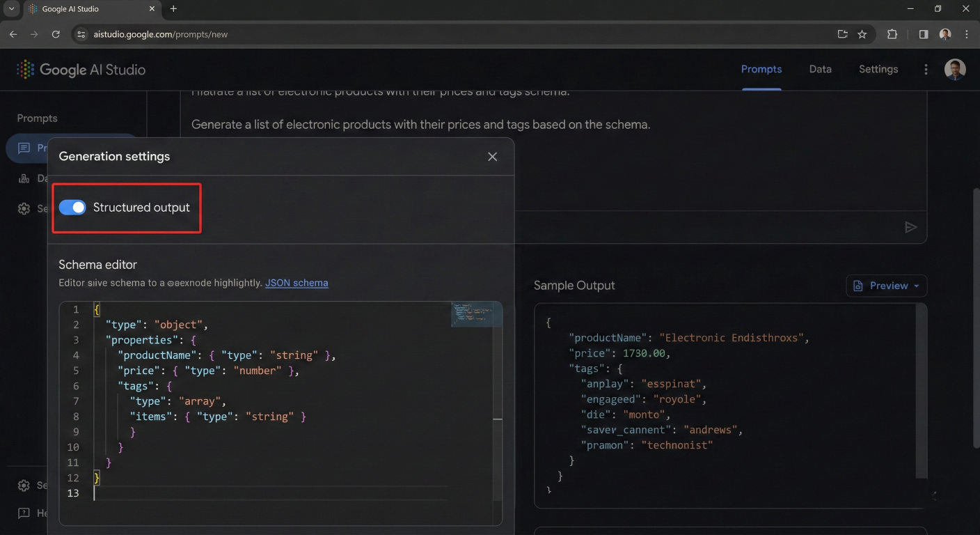This screenshot has width=980, height=535.
Task: Click the send prompt arrow icon
Action: (x=910, y=227)
